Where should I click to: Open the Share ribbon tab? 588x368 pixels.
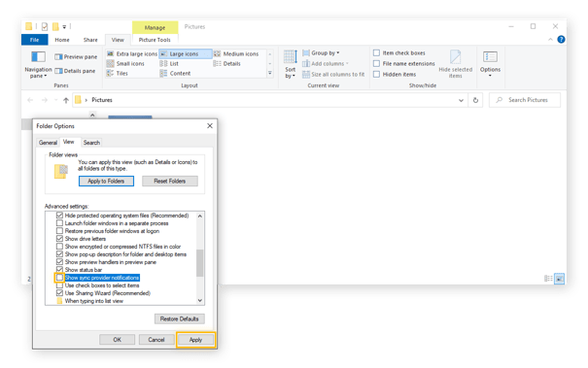click(x=90, y=40)
